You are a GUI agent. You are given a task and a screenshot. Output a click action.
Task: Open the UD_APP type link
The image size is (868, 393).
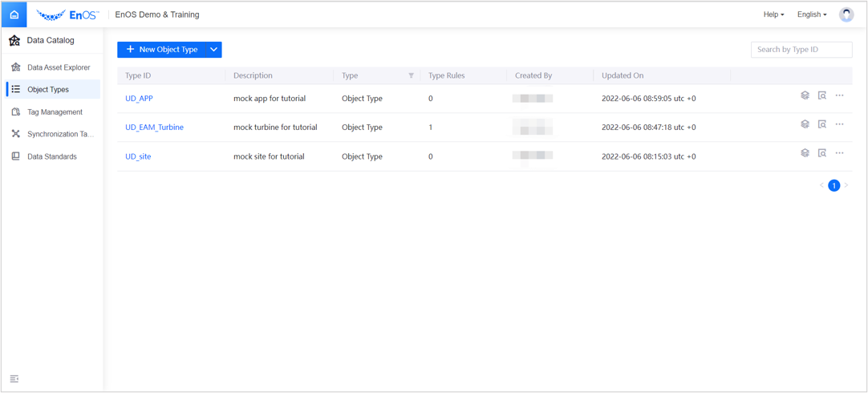[x=139, y=99]
